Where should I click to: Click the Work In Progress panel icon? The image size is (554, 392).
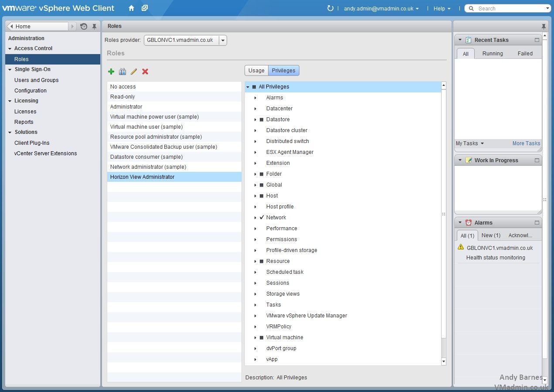point(469,160)
